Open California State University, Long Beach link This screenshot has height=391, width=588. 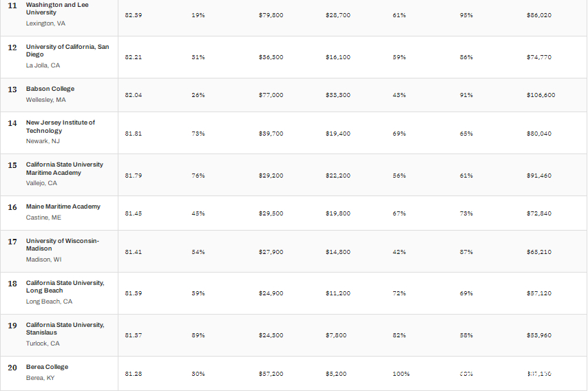[65, 286]
